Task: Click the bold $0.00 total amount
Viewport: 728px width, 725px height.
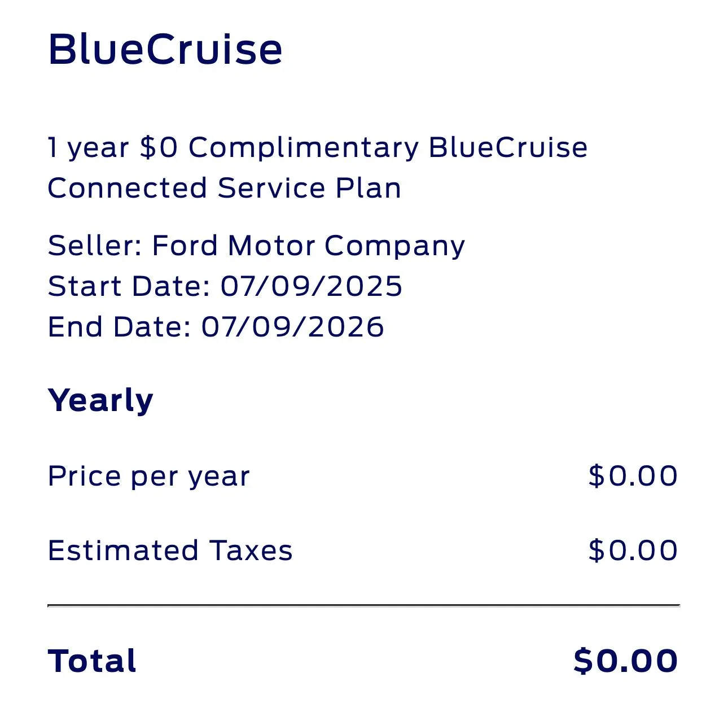Action: 625,661
